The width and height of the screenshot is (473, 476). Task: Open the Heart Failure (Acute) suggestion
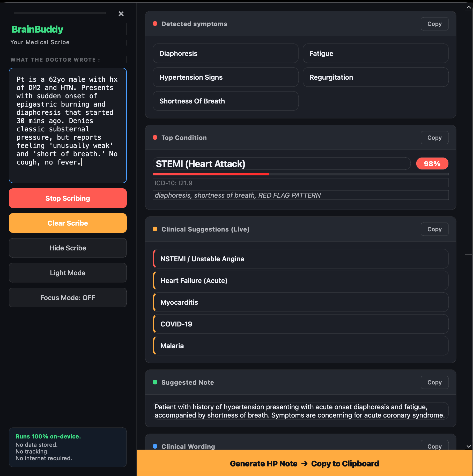pyautogui.click(x=300, y=280)
